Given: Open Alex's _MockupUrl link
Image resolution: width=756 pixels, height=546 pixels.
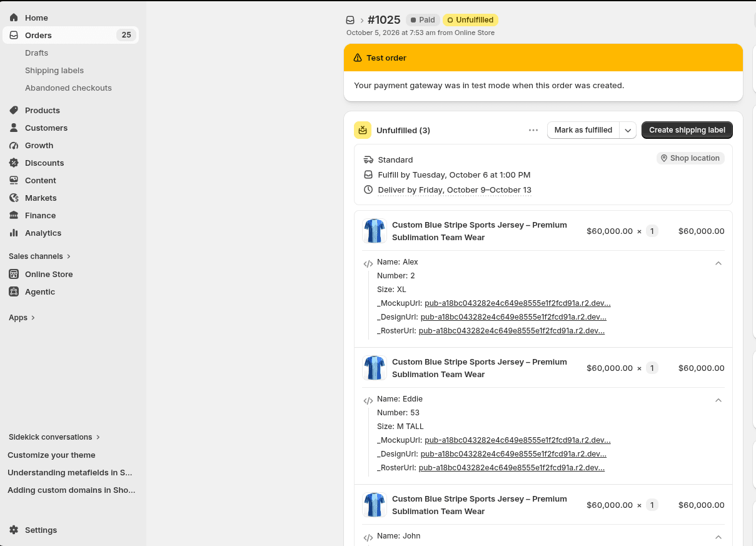Looking at the screenshot, I should point(518,303).
